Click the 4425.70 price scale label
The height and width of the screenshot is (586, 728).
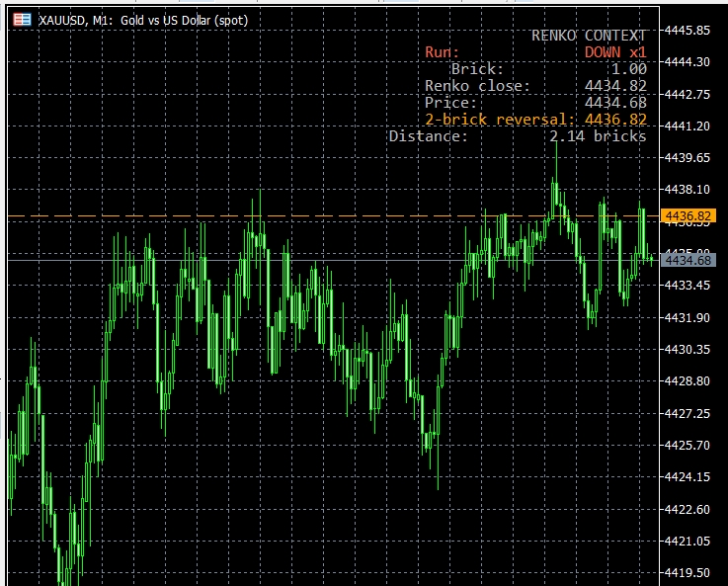click(x=688, y=446)
